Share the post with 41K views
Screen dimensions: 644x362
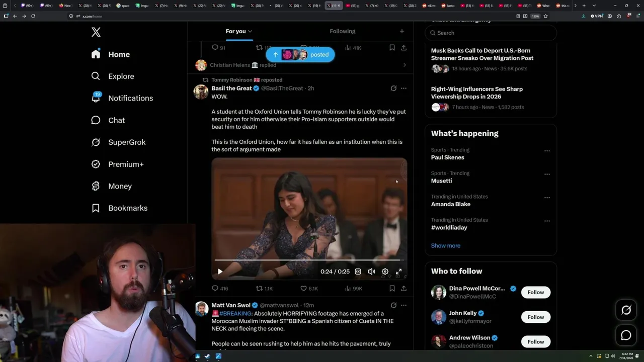pyautogui.click(x=404, y=48)
